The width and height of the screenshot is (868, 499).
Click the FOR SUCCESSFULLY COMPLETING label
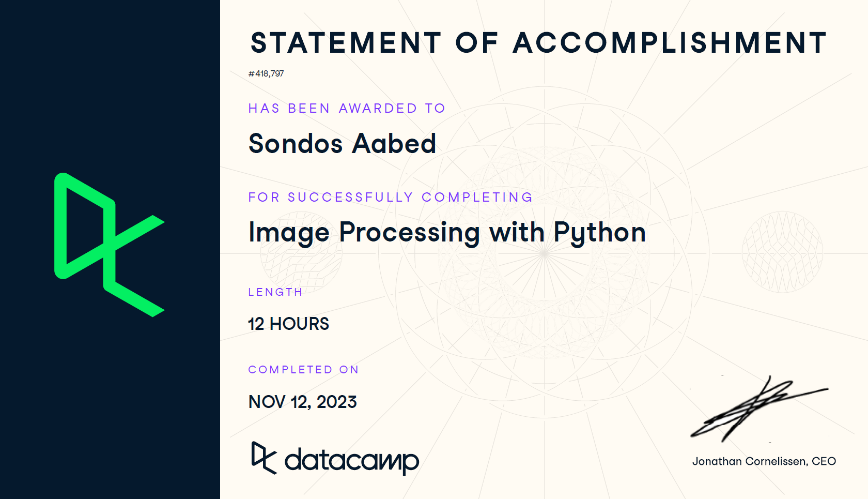[x=391, y=197]
